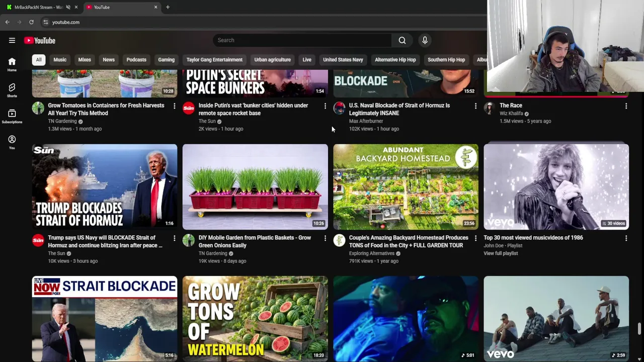Viewport: 644px width, 362px height.
Task: Close the YouTube browser tab
Action: 155,7
